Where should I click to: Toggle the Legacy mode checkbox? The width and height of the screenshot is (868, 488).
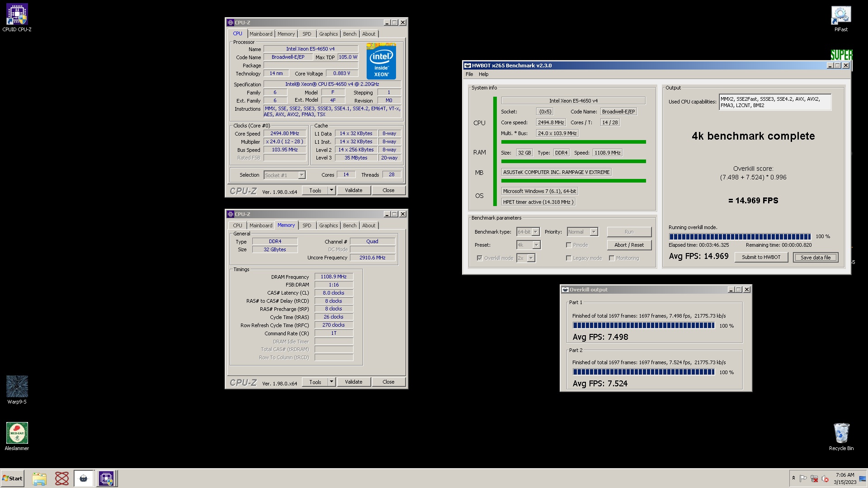tap(569, 258)
